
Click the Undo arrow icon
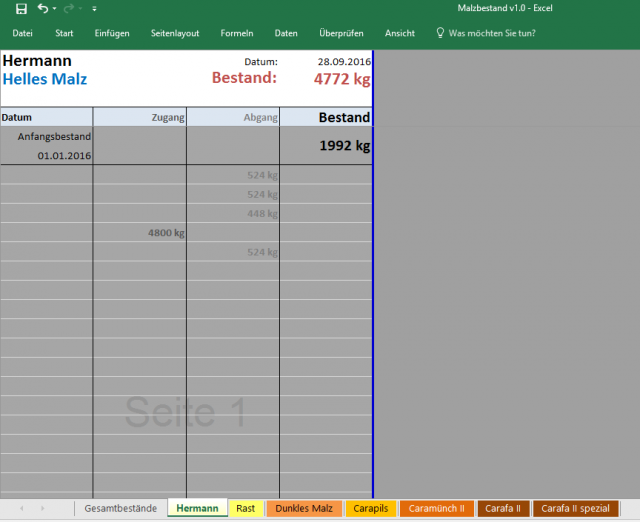click(x=42, y=8)
